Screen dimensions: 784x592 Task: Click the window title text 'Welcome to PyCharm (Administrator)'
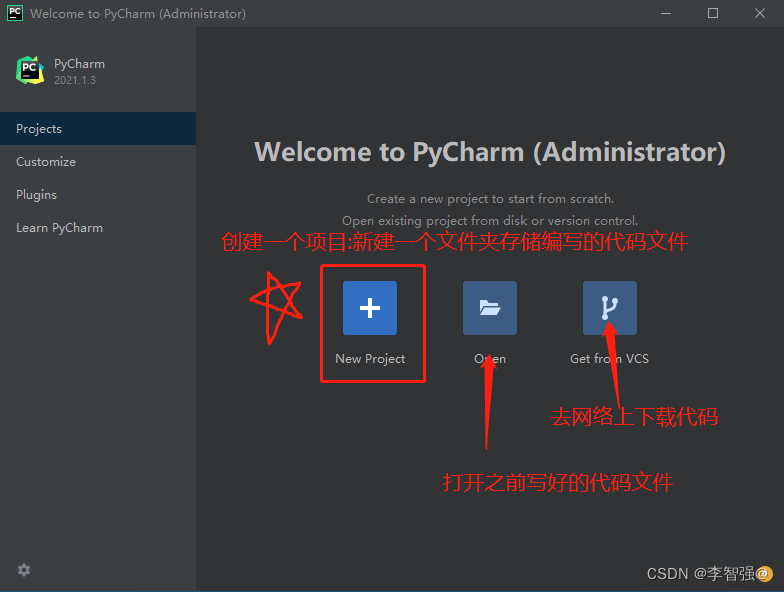click(x=138, y=14)
